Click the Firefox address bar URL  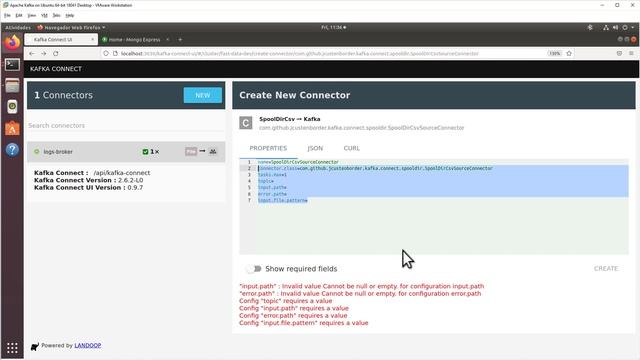[x=300, y=53]
